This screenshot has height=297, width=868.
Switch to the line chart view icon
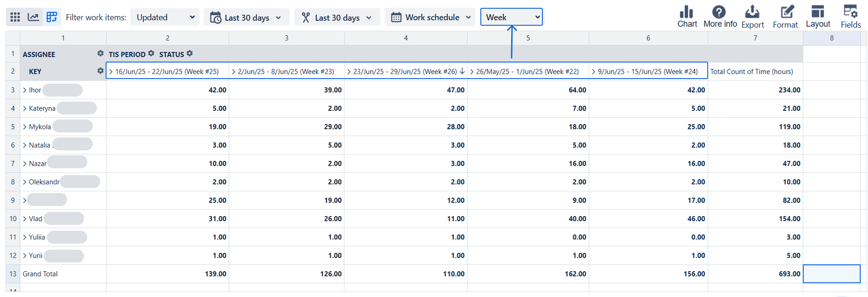click(33, 17)
